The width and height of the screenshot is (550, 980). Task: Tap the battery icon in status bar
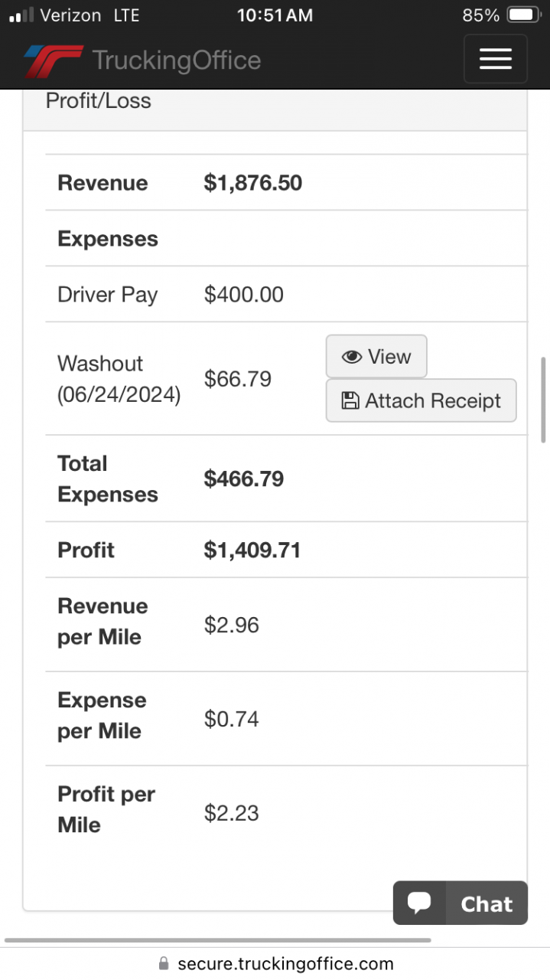click(524, 15)
